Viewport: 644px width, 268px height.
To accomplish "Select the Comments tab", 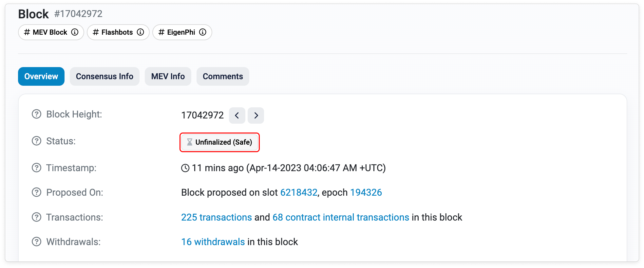I will pos(223,77).
